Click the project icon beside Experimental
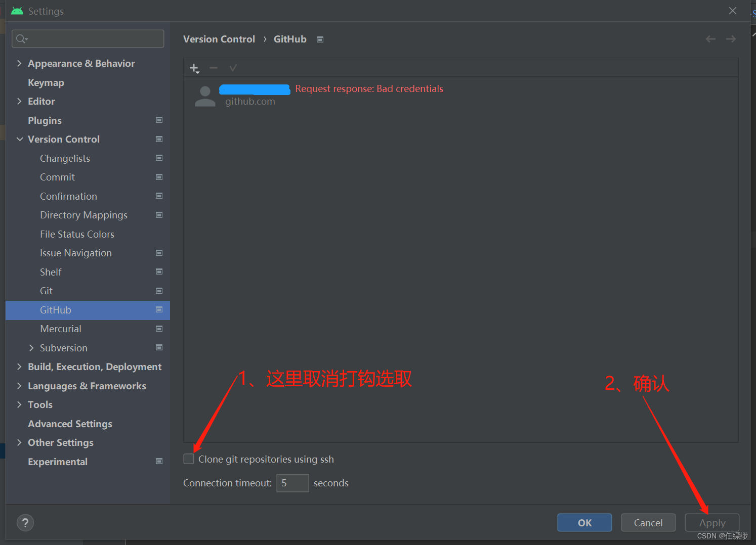This screenshot has width=756, height=545. [159, 462]
